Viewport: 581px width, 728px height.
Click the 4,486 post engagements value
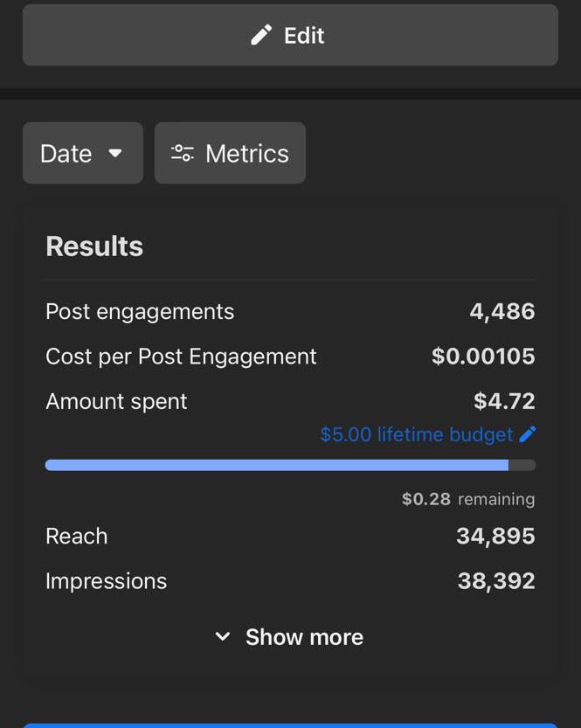(501, 312)
